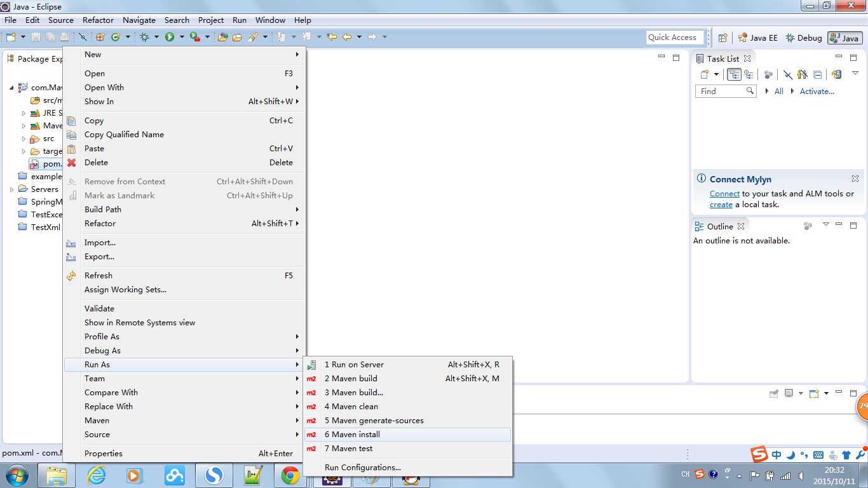Select '4 Maven clean' from Run As submenu
The height and width of the screenshot is (488, 868).
pos(407,407)
